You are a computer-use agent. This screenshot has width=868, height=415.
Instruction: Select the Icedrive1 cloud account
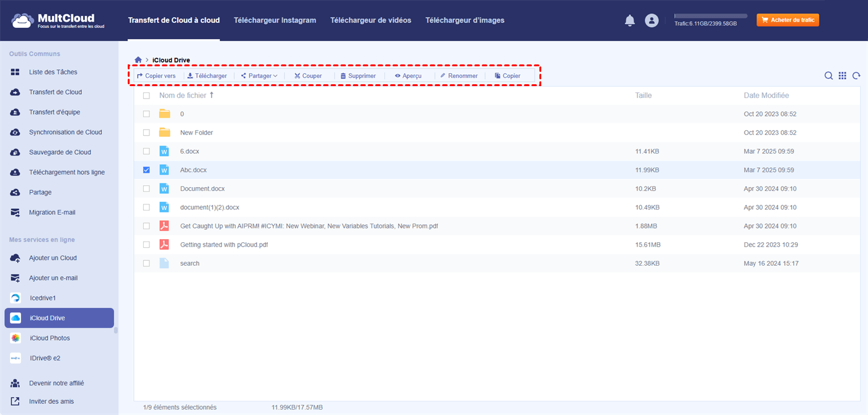point(43,298)
